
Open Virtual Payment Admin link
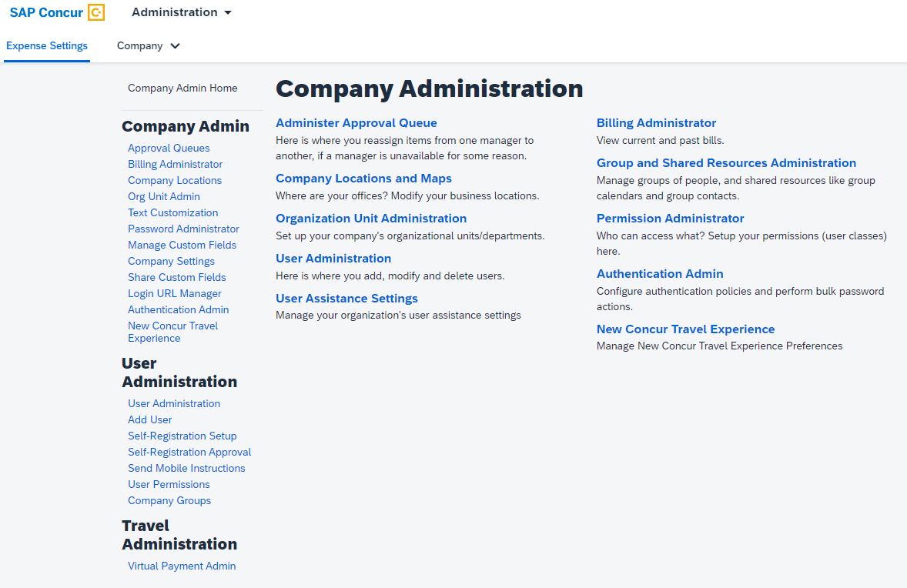tap(182, 566)
